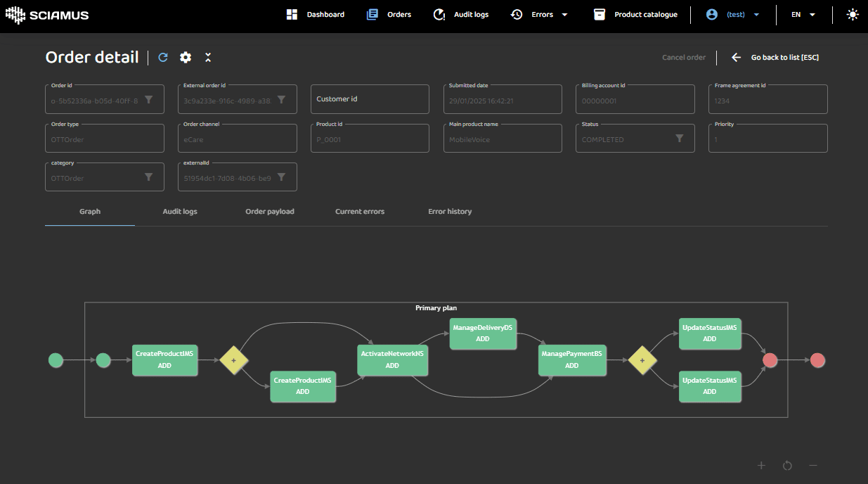
Task: Switch to the Order payload tab
Action: click(x=270, y=211)
